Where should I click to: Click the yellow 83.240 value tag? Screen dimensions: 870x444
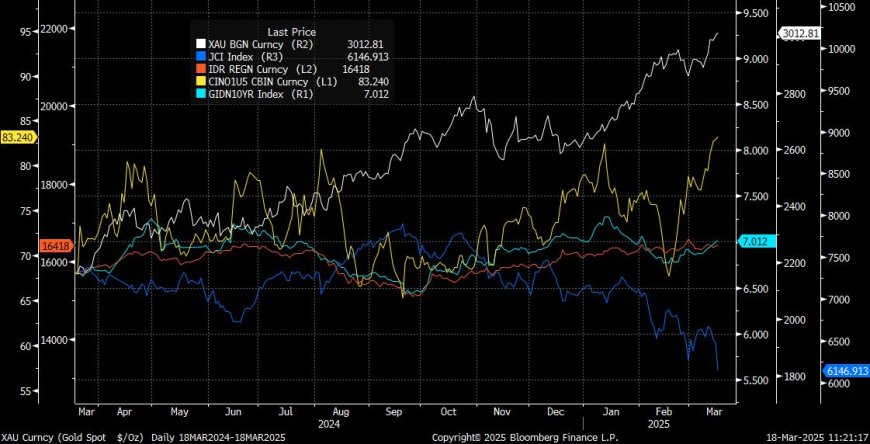tap(19, 137)
